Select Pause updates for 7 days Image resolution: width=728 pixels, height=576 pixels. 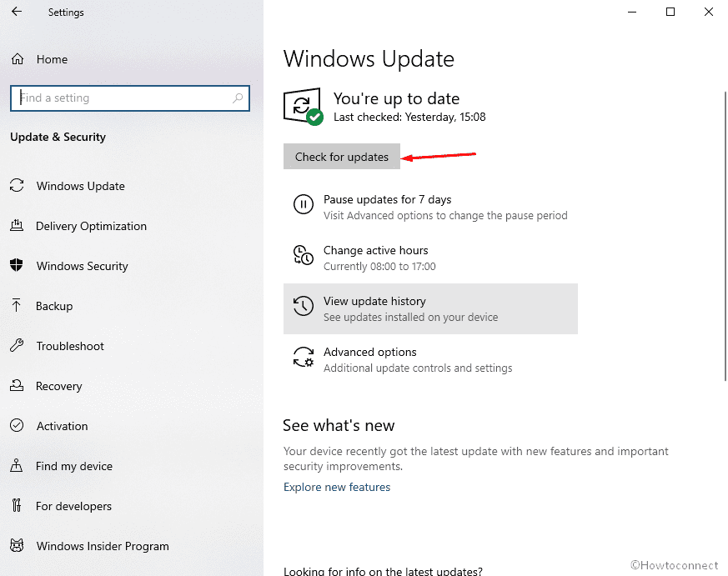(x=430, y=207)
